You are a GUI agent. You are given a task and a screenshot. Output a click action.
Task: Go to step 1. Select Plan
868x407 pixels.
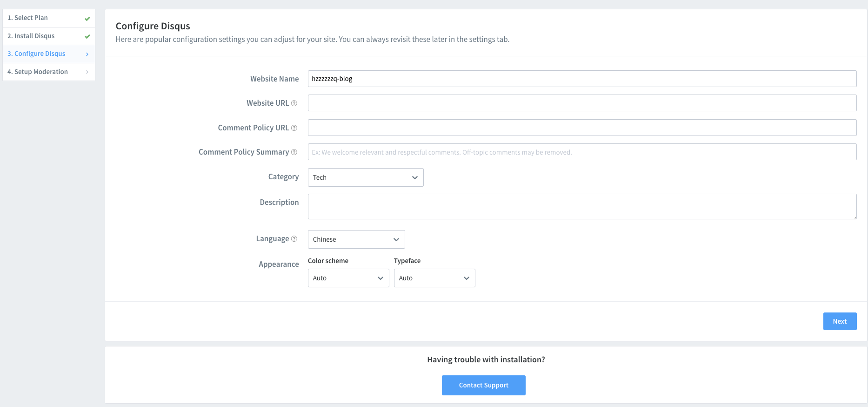coord(49,18)
